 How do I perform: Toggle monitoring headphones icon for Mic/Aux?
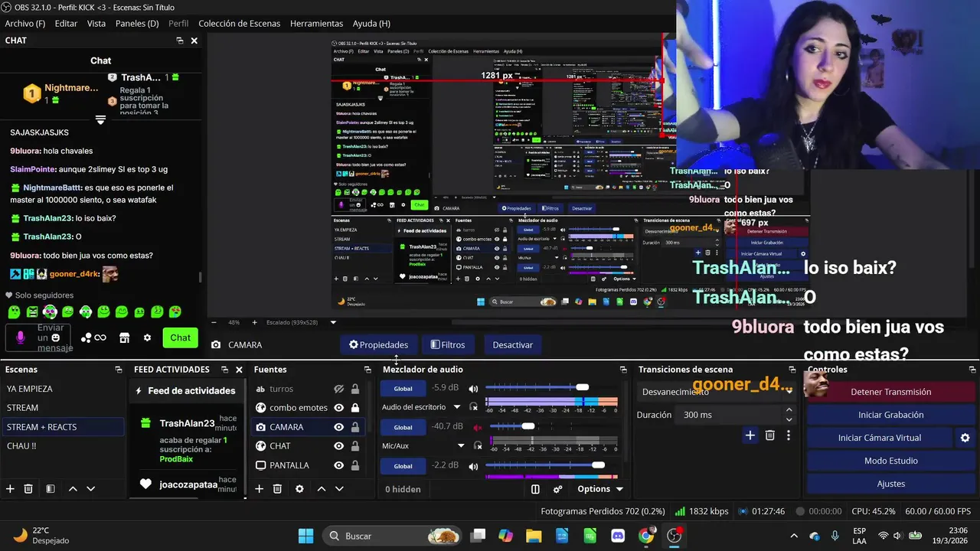tap(478, 445)
